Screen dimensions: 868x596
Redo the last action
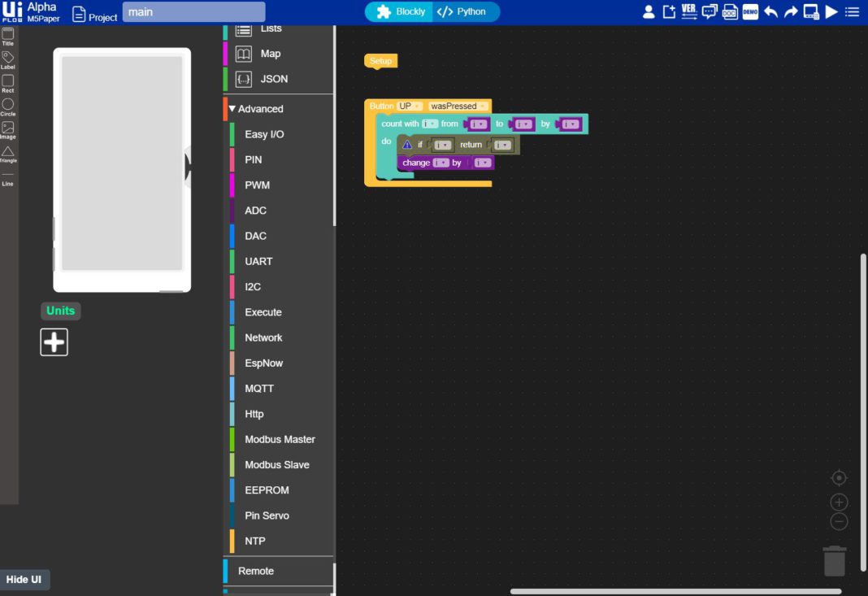pyautogui.click(x=789, y=11)
